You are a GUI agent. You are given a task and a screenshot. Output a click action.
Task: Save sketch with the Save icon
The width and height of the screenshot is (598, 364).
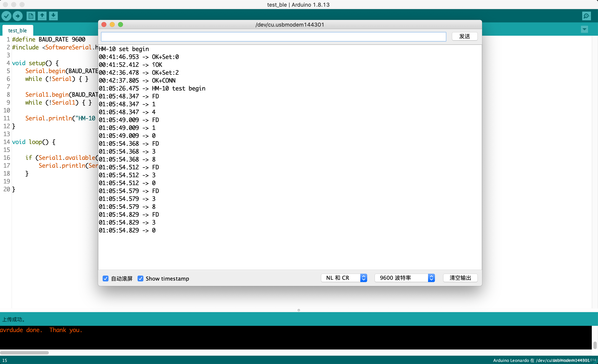pyautogui.click(x=53, y=16)
